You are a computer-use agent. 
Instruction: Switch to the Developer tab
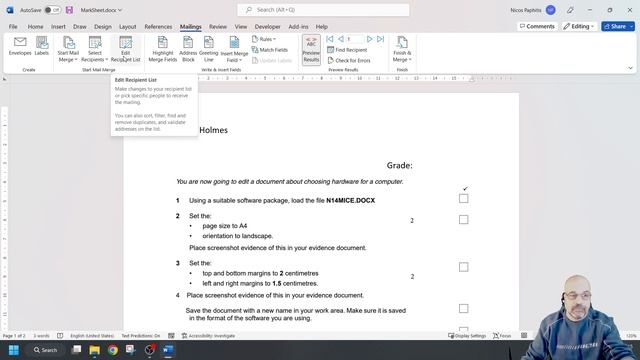pos(267,27)
